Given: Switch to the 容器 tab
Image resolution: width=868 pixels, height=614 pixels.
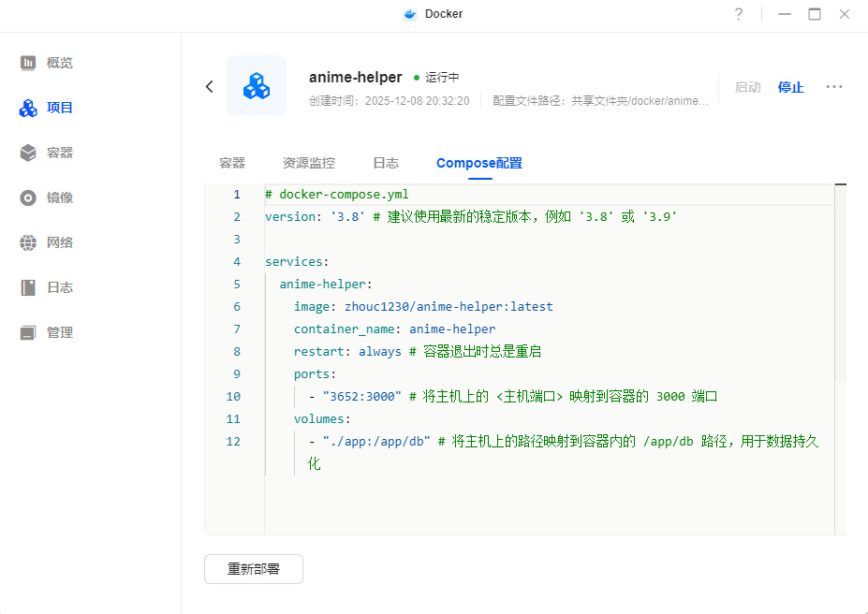Looking at the screenshot, I should point(232,163).
